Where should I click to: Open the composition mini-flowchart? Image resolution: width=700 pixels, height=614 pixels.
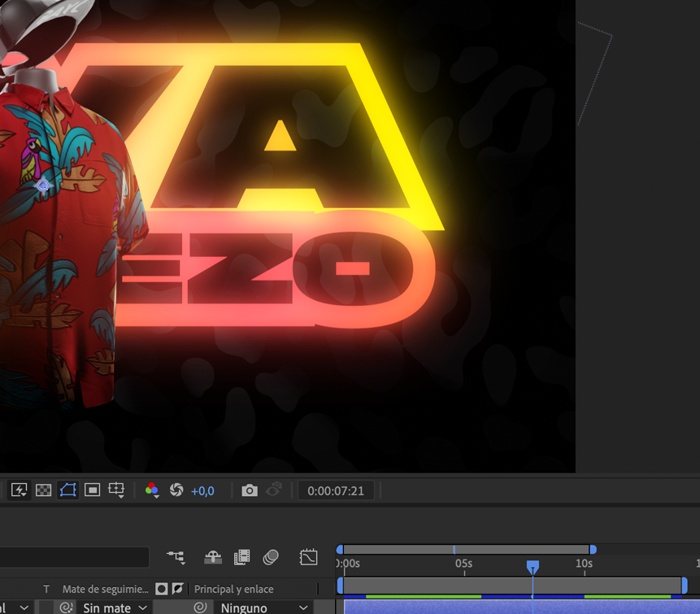coord(176,557)
